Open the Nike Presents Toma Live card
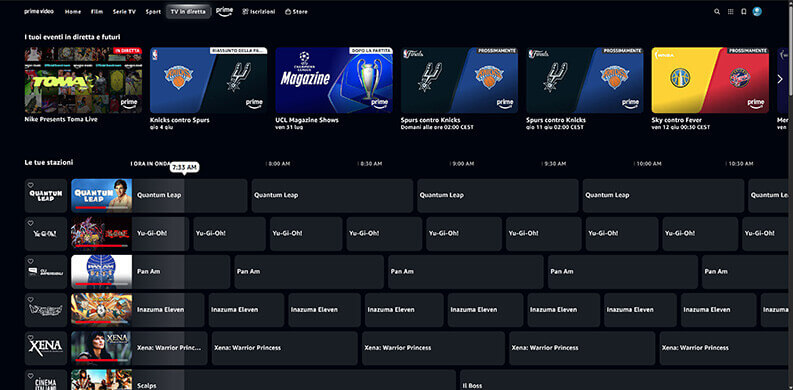 click(x=83, y=80)
